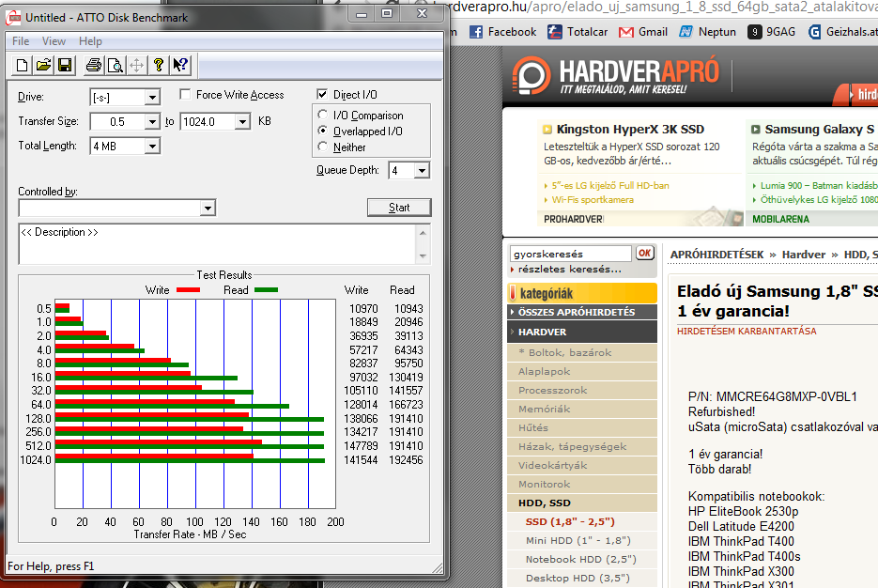
Task: Select the Videokártyák category
Action: (x=582, y=465)
